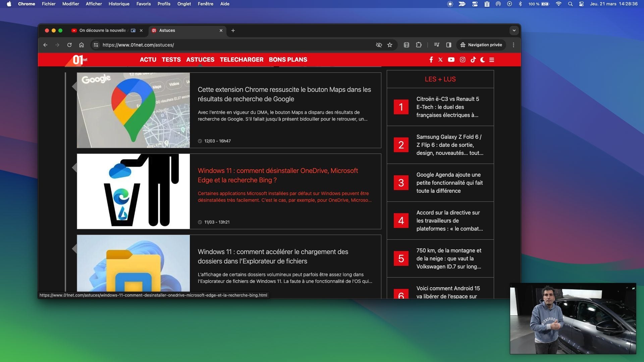Screen dimensions: 644x362
Task: Open 01net YouTube channel icon
Action: [x=451, y=60]
